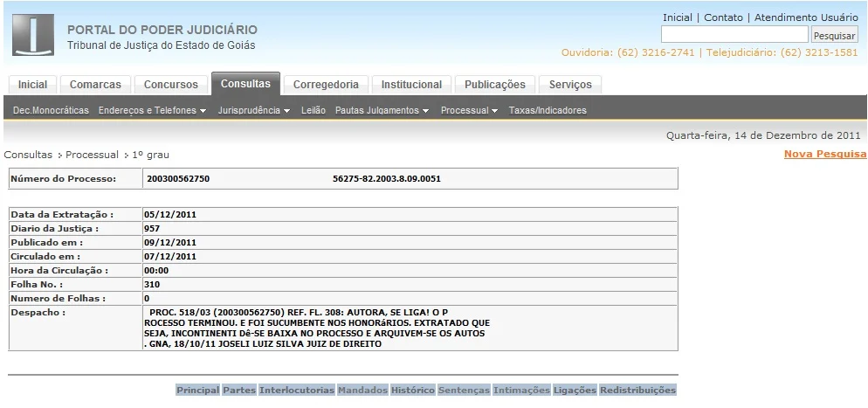The image size is (868, 408).
Task: Switch to the Comarcas tab
Action: point(95,85)
